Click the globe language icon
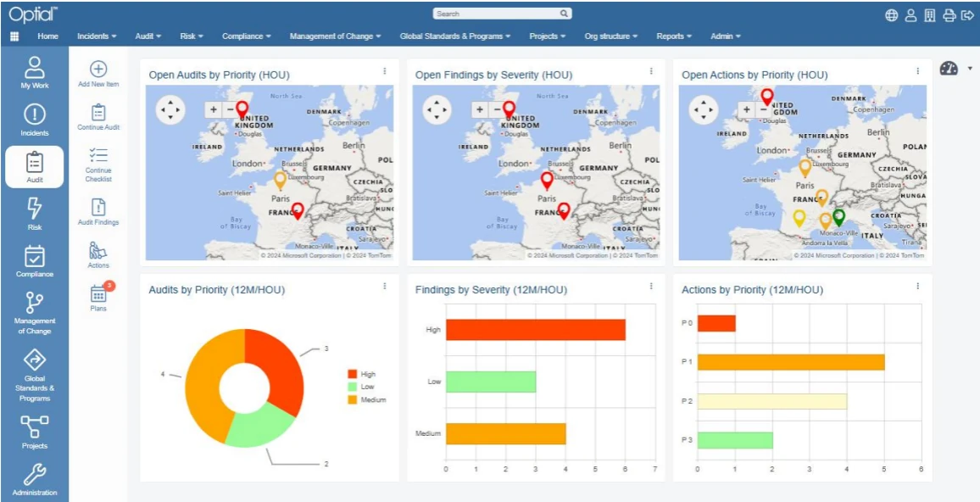Screen dimensions: 980x502 892,15
